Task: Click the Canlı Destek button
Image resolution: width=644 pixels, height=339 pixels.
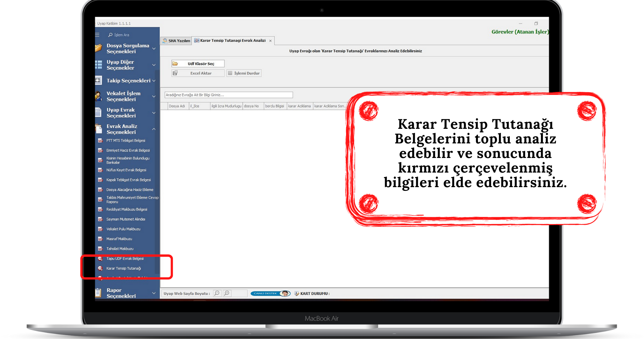Action: pos(270,293)
